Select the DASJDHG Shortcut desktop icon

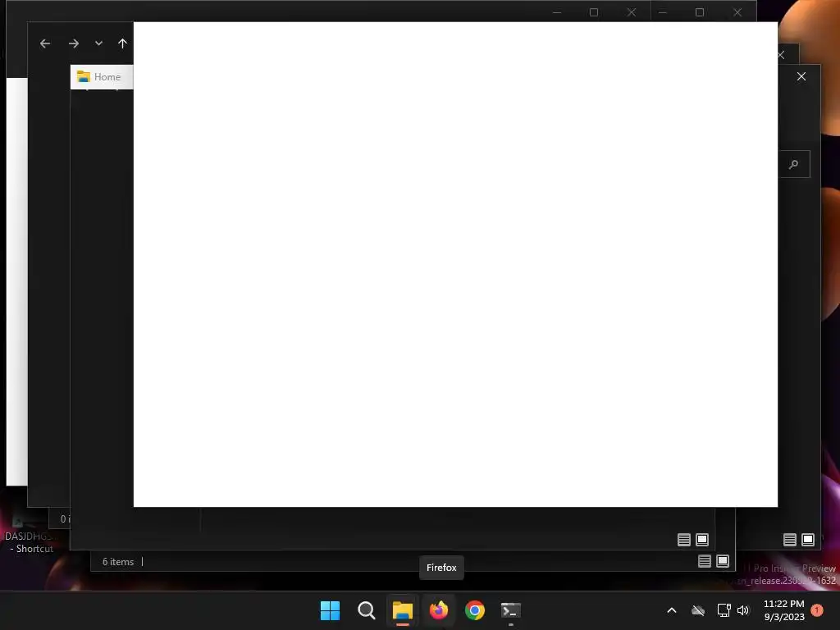30,536
